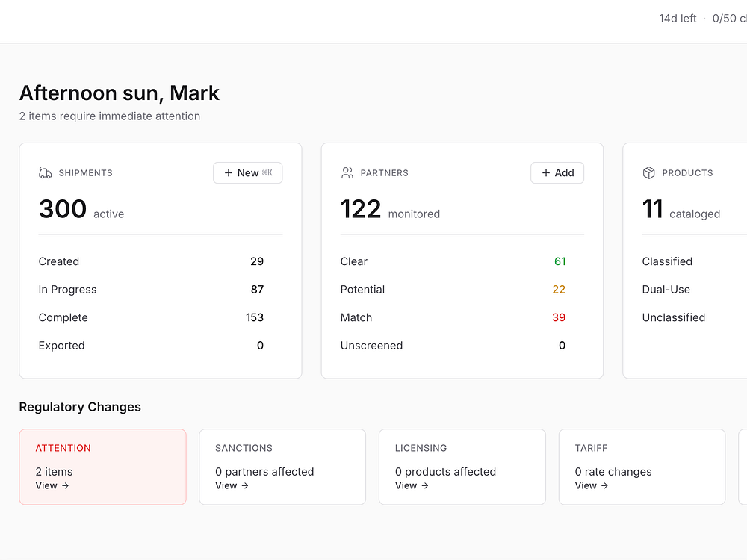Click the green 61 clear count
The image size is (747, 560).
point(560,261)
